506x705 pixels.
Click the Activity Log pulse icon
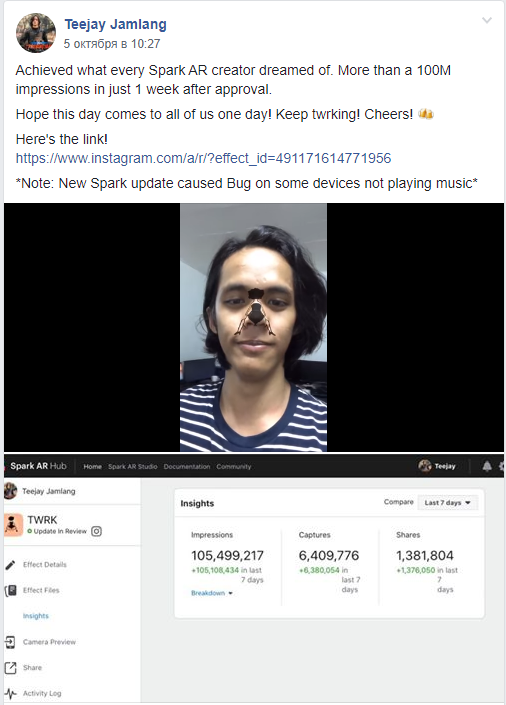click(11, 693)
